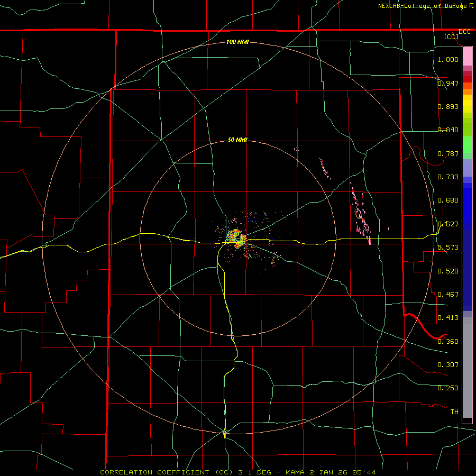
Task: Click the 0.680 color scale value
Action: coord(448,200)
